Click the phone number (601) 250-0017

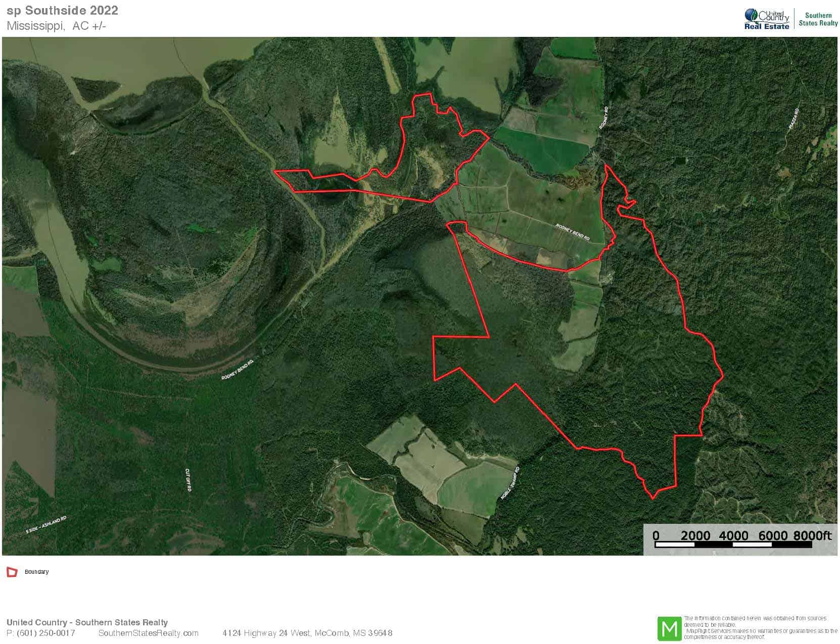[46, 633]
